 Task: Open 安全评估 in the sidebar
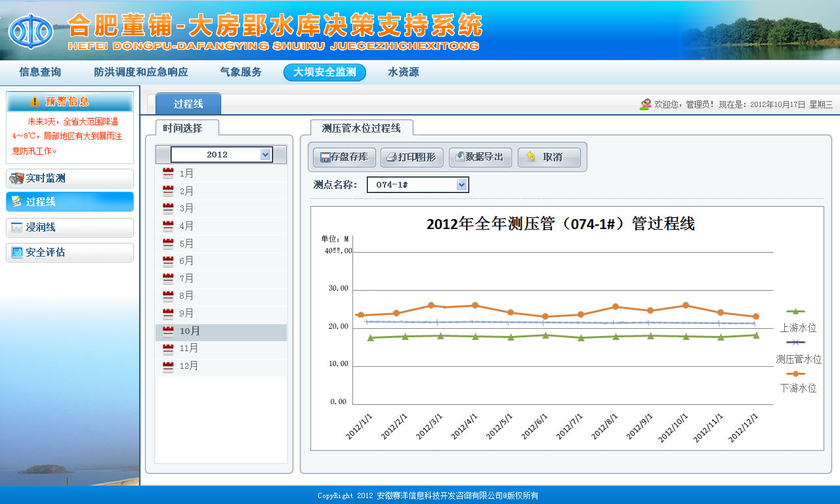[70, 253]
